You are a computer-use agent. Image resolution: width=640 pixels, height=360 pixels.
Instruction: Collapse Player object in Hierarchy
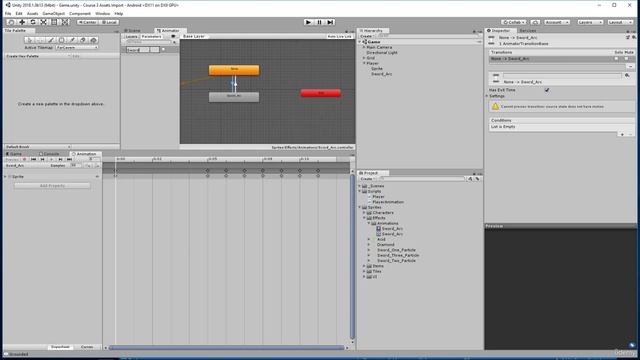[364, 63]
